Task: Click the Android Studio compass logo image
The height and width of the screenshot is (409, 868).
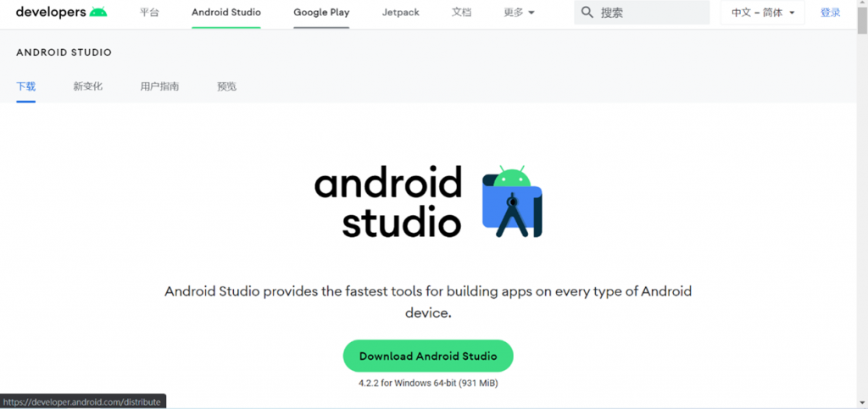Action: (512, 202)
